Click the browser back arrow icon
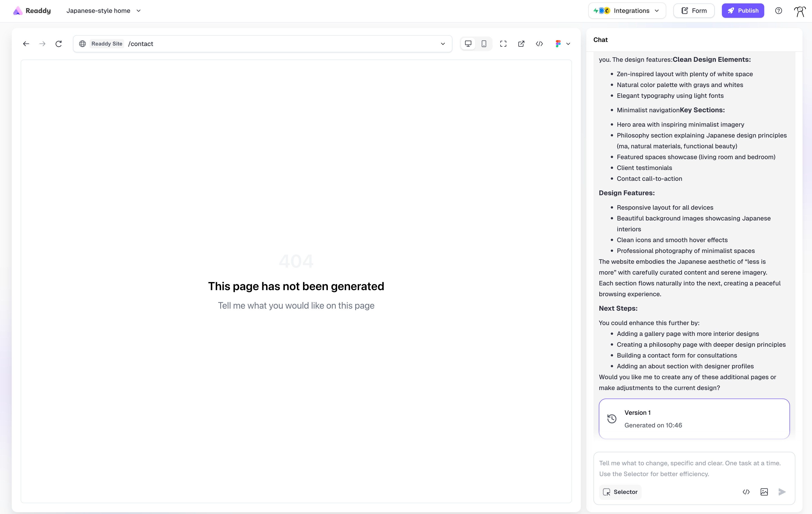Viewport: 812px width, 514px height. tap(26, 44)
